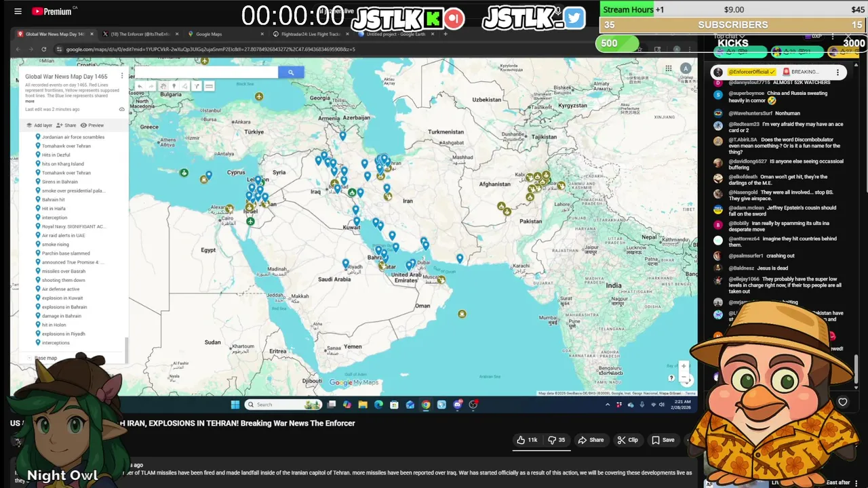Select the add marker tool
Viewport: 868px width, 488px height.
pyautogui.click(x=174, y=86)
